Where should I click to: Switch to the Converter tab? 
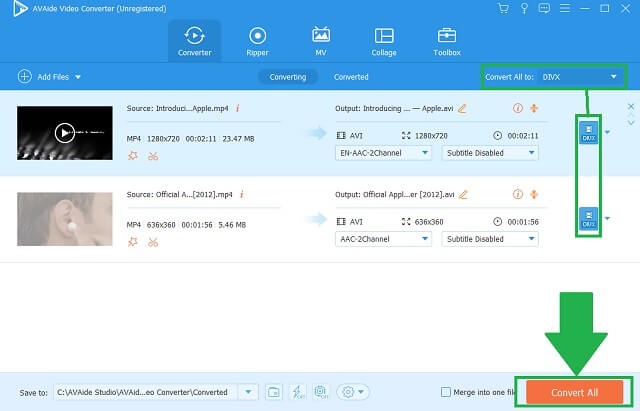click(194, 41)
